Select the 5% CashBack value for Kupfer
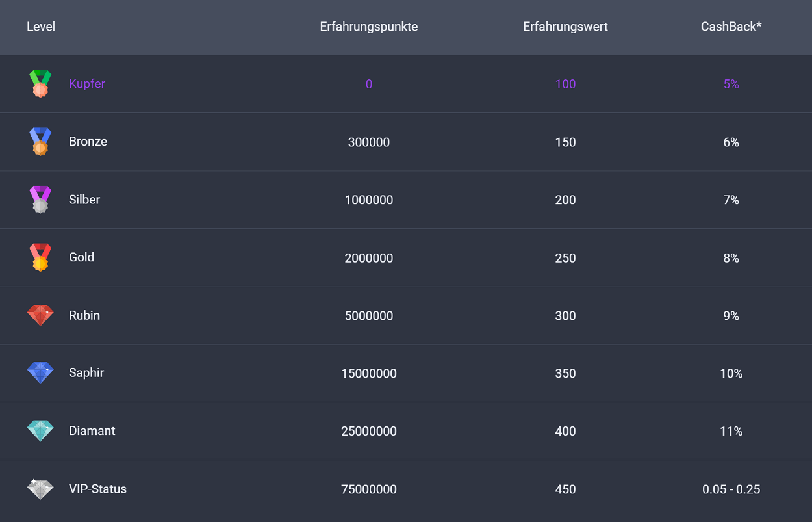812x522 pixels. (x=731, y=83)
